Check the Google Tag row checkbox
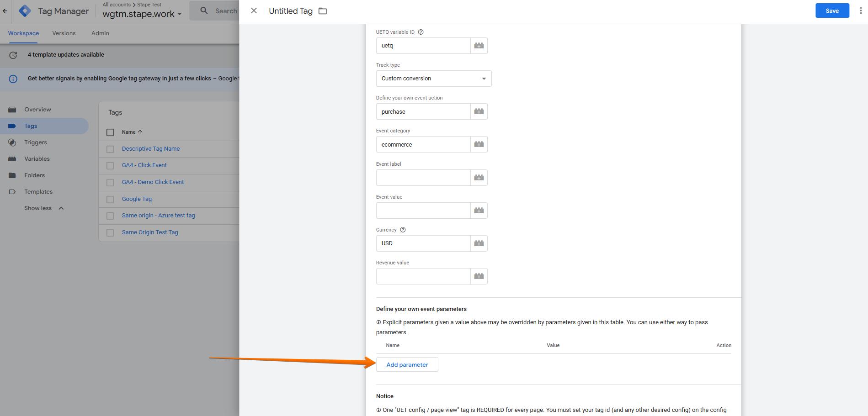The width and height of the screenshot is (868, 416). click(x=110, y=199)
